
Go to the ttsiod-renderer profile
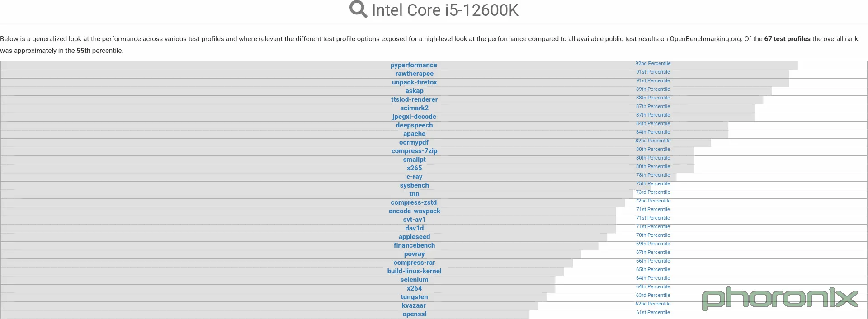(x=414, y=99)
